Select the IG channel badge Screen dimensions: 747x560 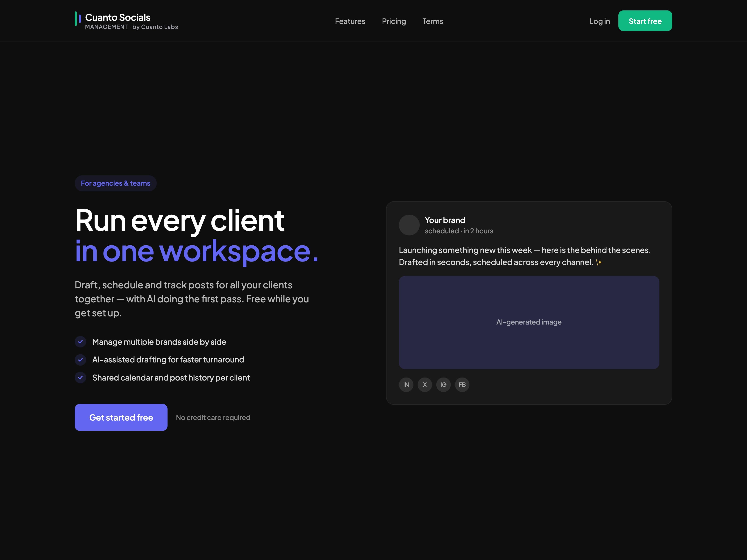(x=443, y=384)
